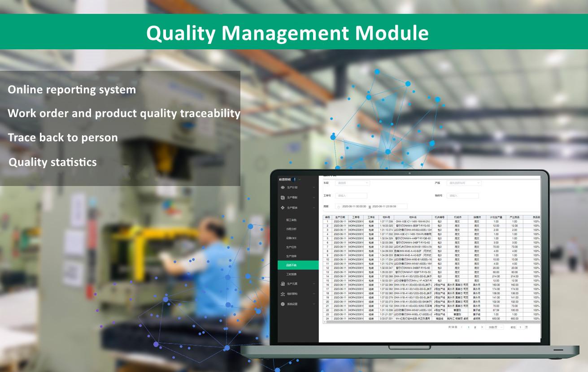This screenshot has width=588, height=372.
Task: Open the 生产任务 submenu item
Action: (x=291, y=247)
